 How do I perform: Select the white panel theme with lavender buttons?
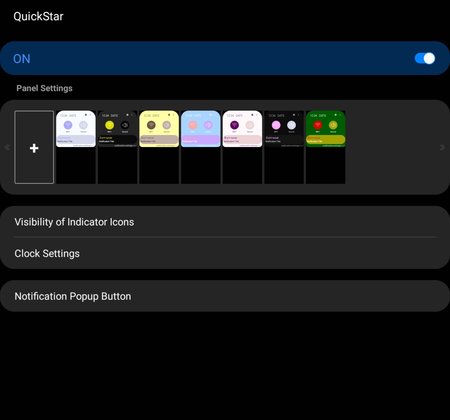tap(76, 147)
